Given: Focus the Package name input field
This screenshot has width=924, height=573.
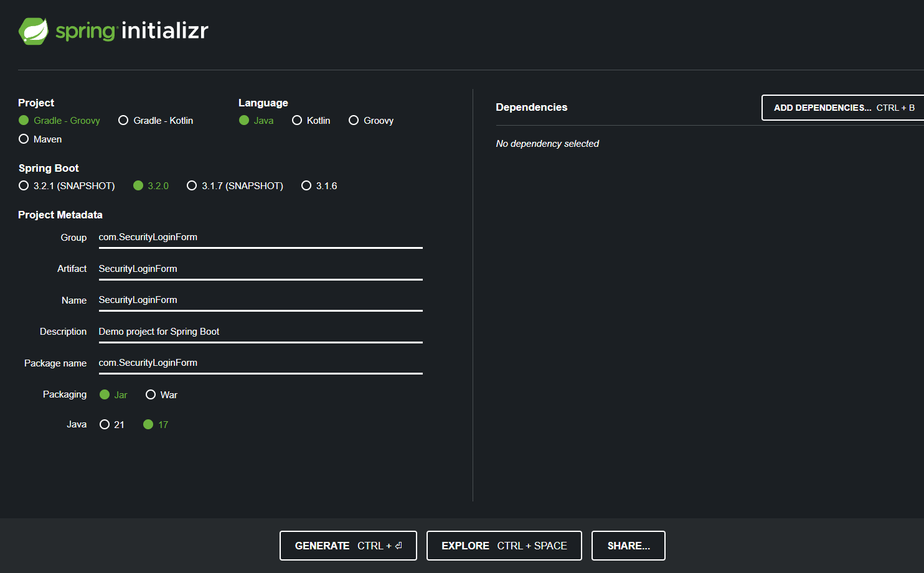Looking at the screenshot, I should coord(260,363).
